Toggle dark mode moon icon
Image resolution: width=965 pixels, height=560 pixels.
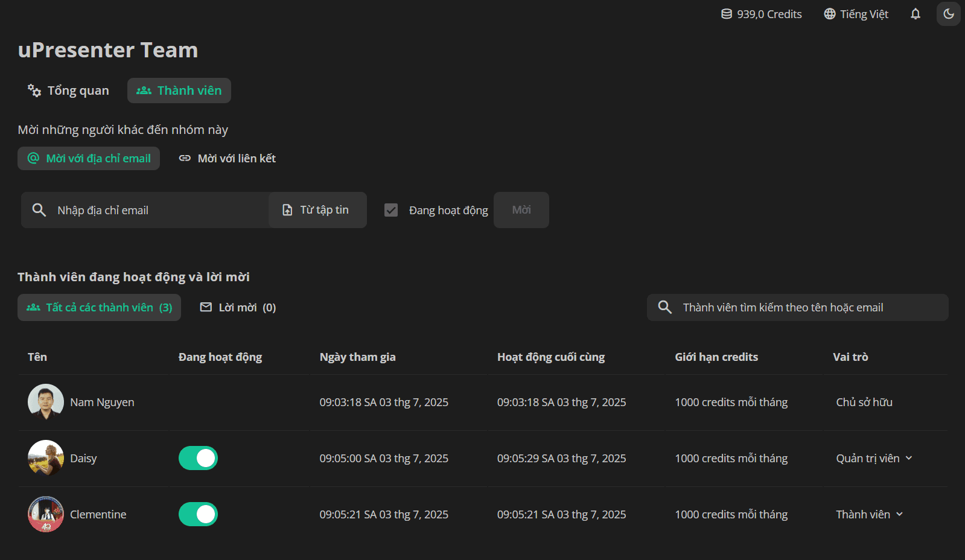coord(948,14)
